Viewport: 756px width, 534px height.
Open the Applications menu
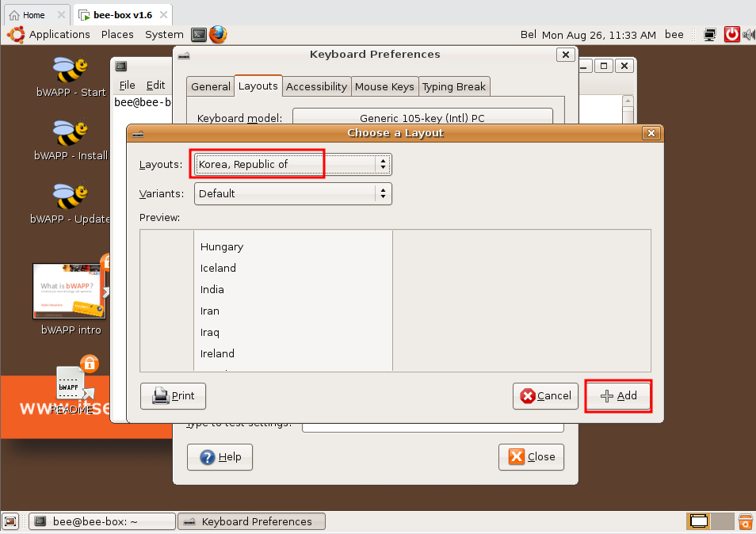(59, 35)
